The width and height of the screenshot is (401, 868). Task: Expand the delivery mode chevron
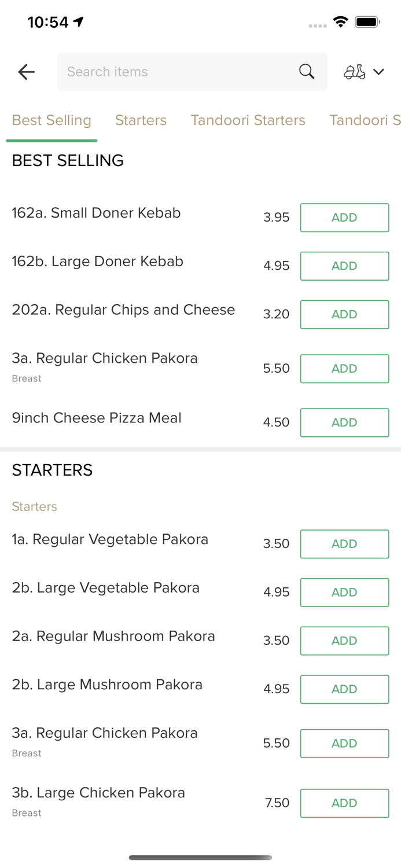(x=379, y=72)
